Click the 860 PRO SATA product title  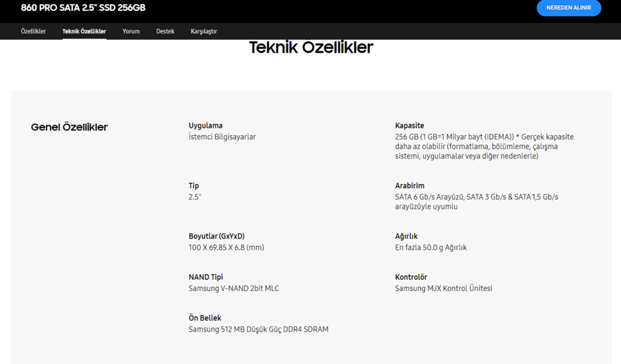(83, 8)
